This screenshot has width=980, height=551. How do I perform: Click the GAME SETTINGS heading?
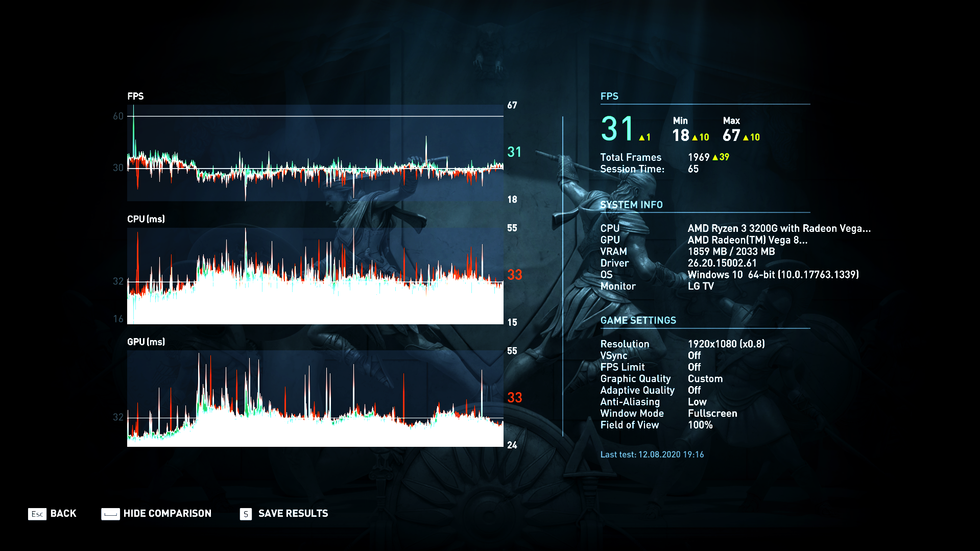click(638, 321)
